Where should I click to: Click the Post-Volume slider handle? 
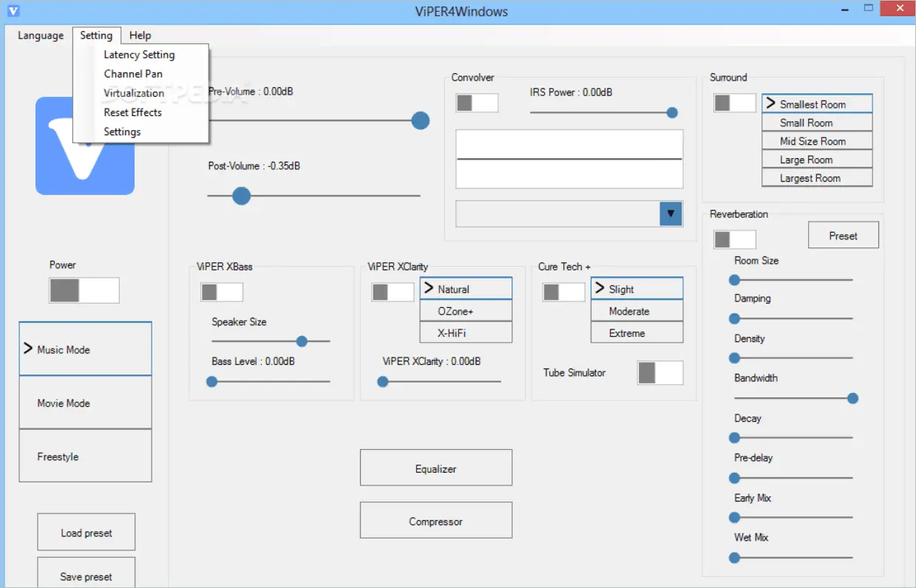click(241, 196)
